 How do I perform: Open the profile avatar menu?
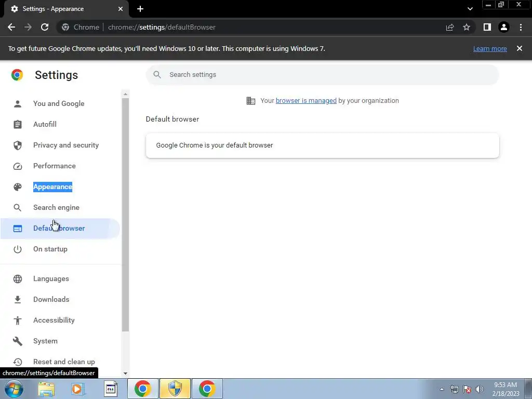point(504,27)
